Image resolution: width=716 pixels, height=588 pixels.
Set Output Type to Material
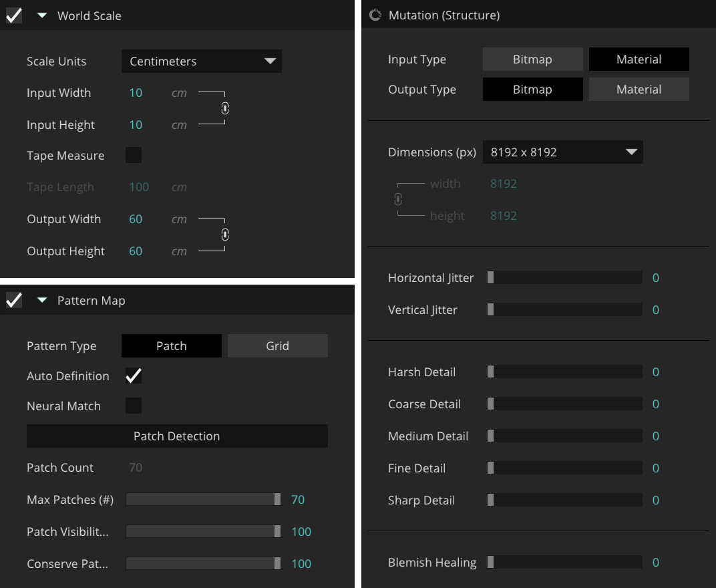(x=639, y=89)
